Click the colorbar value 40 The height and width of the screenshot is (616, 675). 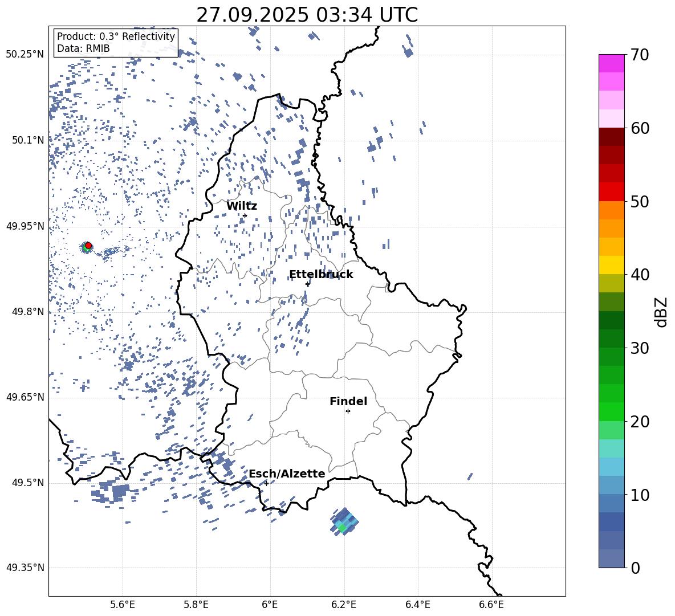[640, 275]
